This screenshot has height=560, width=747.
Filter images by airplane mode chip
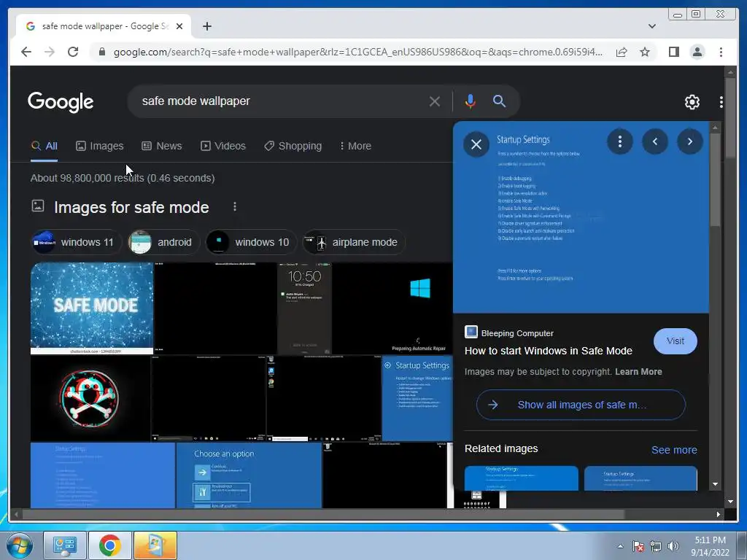coord(354,242)
